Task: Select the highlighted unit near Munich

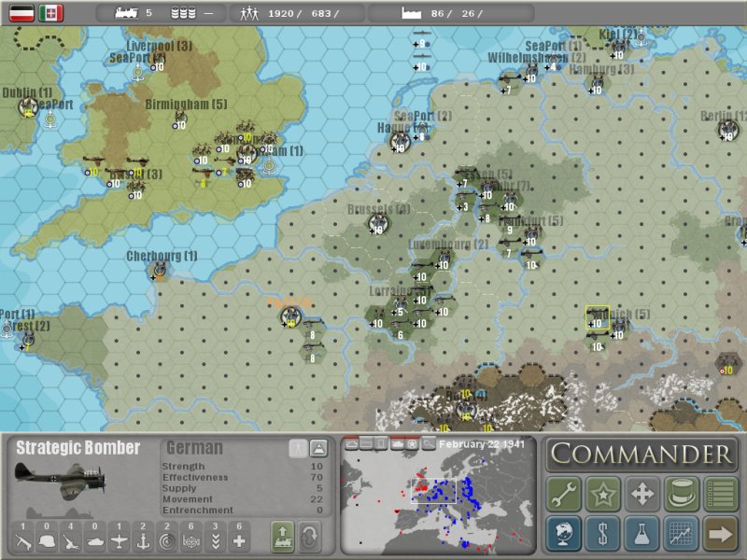Action: (x=597, y=317)
